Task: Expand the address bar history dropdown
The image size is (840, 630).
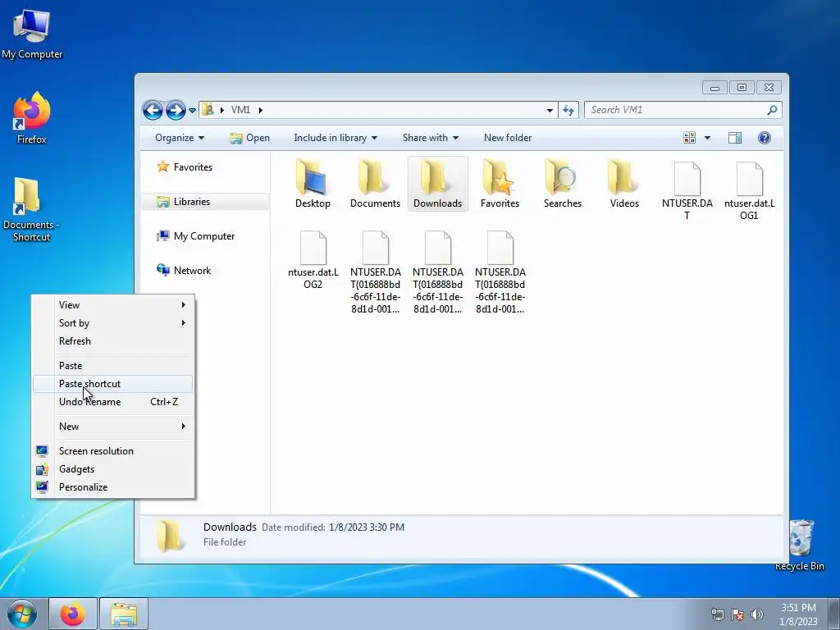Action: point(550,111)
